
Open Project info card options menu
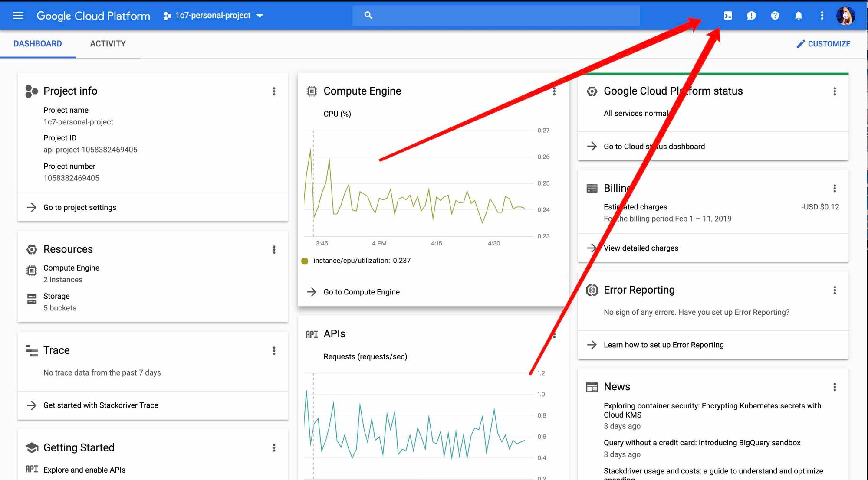274,91
